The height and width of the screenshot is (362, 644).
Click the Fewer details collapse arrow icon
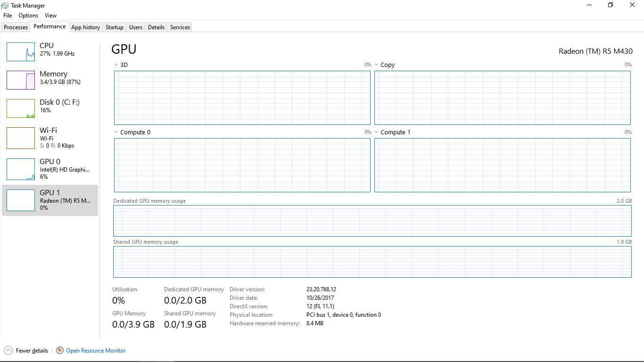point(8,350)
